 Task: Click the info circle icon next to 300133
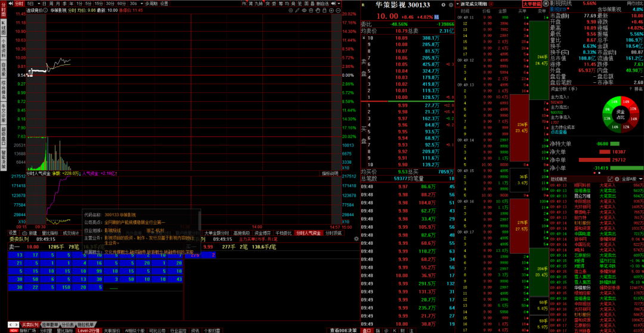click(443, 5)
